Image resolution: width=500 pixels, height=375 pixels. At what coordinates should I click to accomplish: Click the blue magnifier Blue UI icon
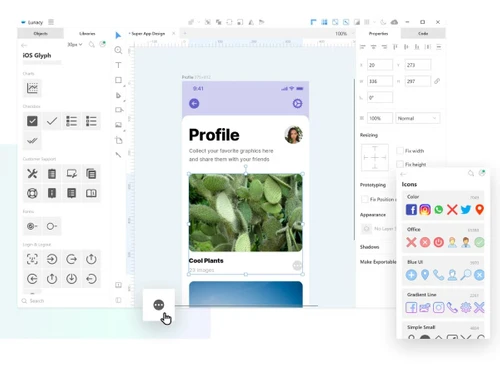pos(466,275)
